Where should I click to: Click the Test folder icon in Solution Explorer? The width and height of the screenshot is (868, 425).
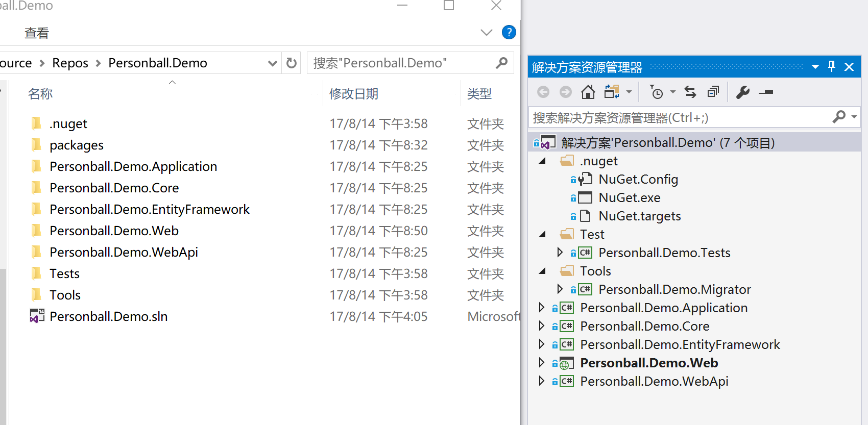(x=567, y=234)
